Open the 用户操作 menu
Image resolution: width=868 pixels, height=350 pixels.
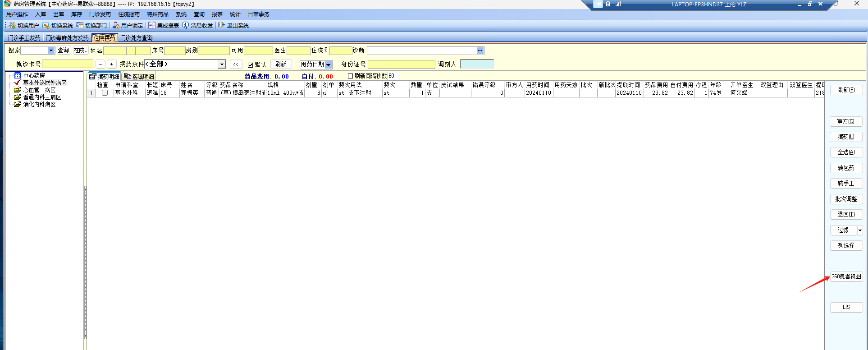pos(17,14)
